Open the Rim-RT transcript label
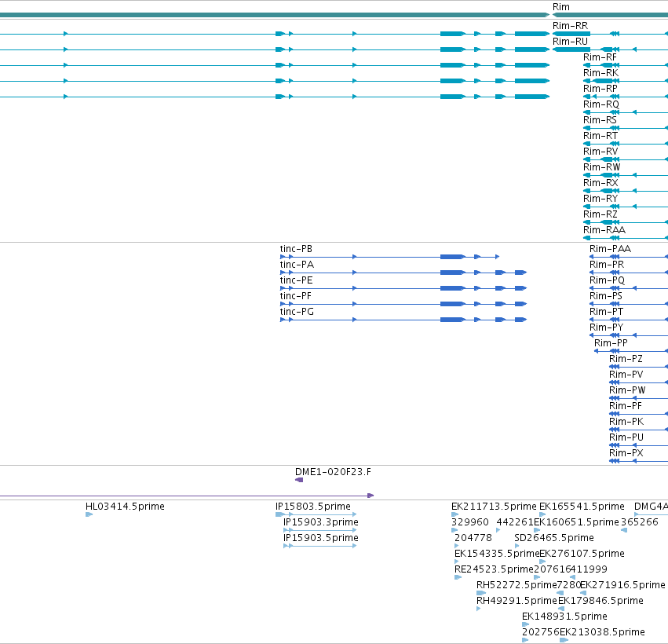 click(x=600, y=136)
